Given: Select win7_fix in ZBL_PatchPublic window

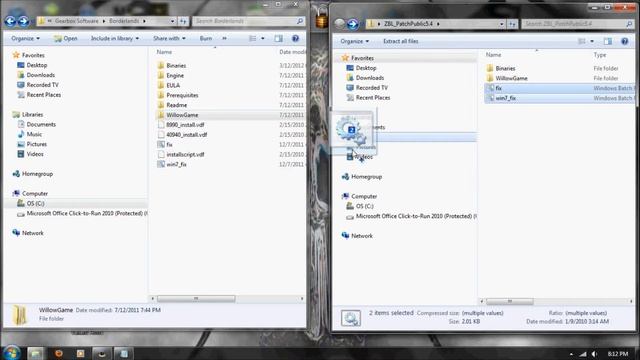Looking at the screenshot, I should (x=506, y=98).
